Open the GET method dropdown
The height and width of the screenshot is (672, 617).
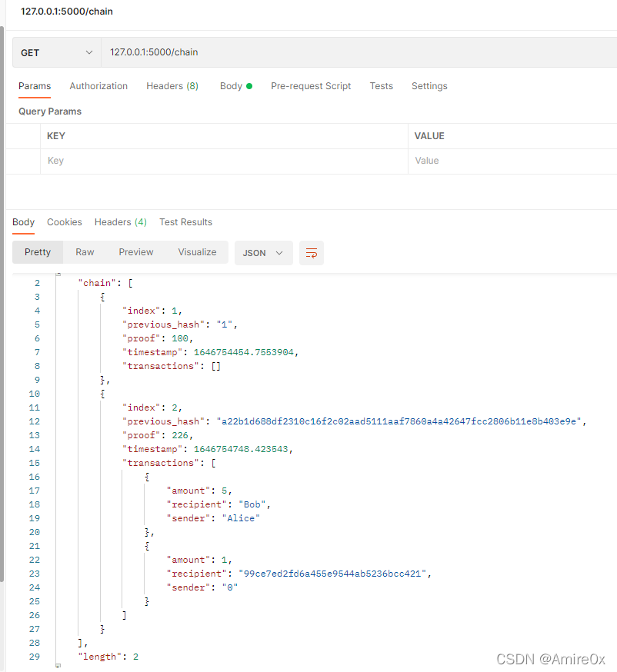[57, 52]
